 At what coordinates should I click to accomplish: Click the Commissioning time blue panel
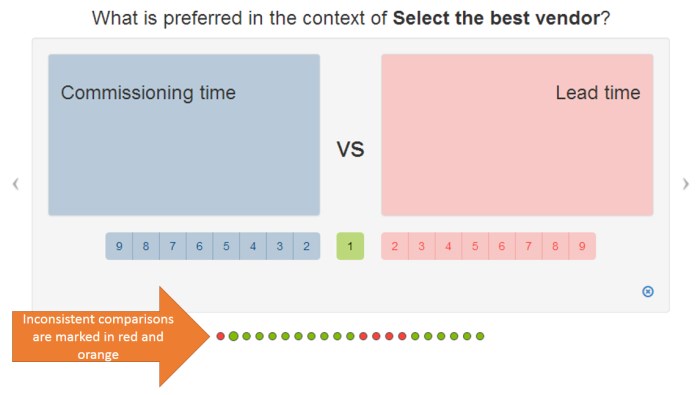point(184,135)
